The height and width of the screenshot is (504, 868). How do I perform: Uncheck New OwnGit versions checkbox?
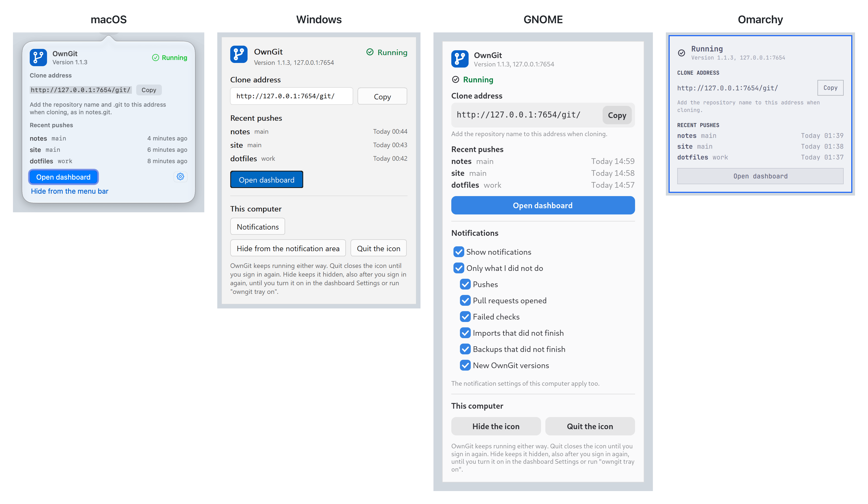click(465, 365)
